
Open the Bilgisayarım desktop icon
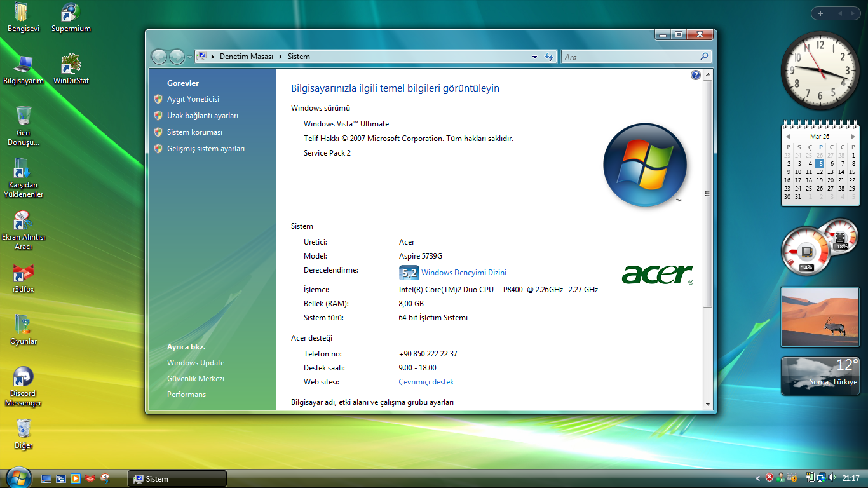pyautogui.click(x=24, y=70)
